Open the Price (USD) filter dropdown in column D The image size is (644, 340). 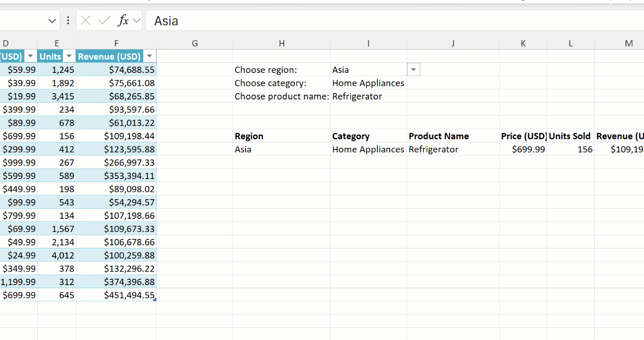pyautogui.click(x=30, y=56)
